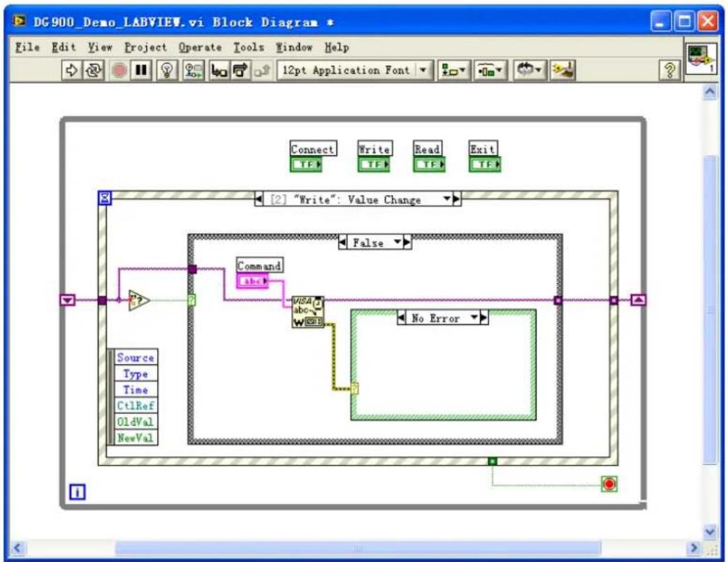Screen dimensions: 728x562
Task: Click the horizontal scrollbar right arrow
Action: pos(693,548)
